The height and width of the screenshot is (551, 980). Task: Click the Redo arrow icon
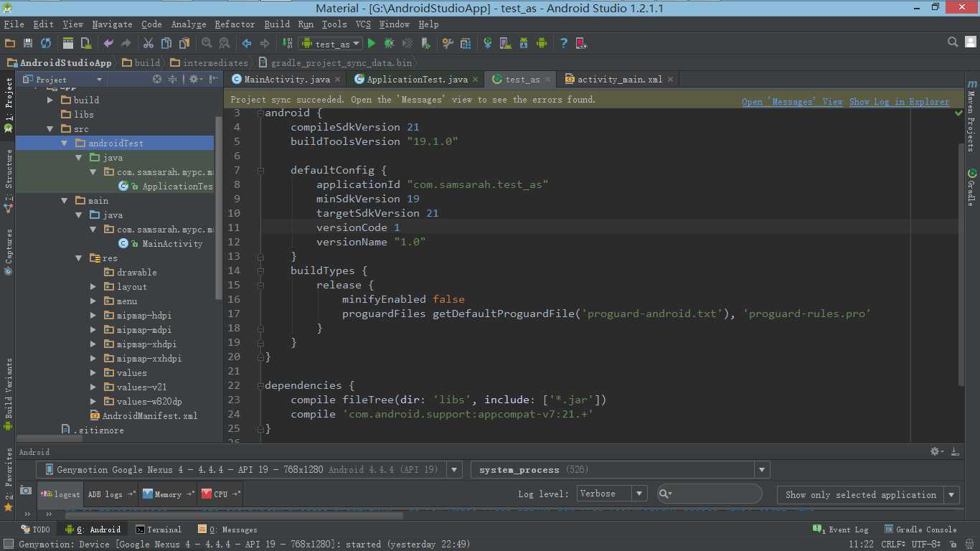pyautogui.click(x=126, y=44)
